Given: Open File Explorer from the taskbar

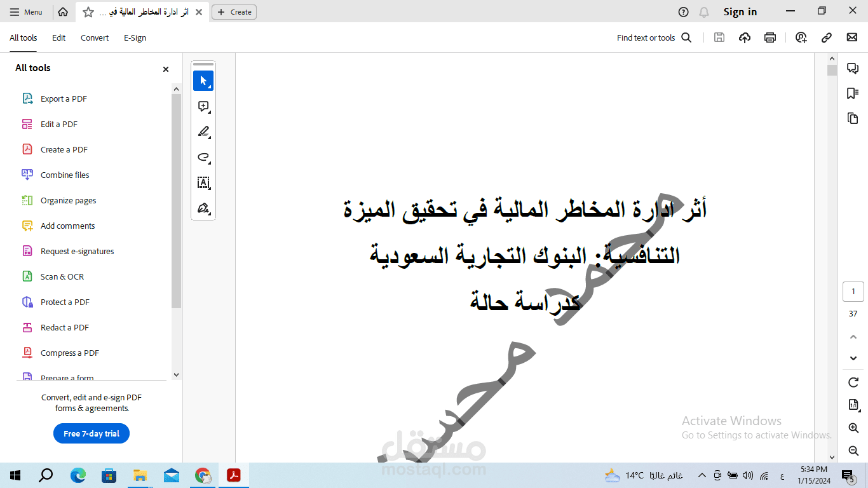Looking at the screenshot, I should pos(140,475).
